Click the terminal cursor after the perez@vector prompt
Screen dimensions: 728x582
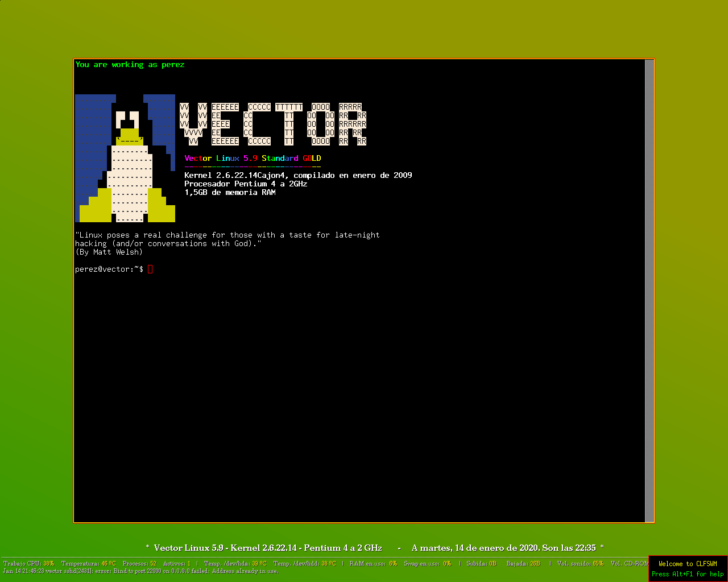pyautogui.click(x=150, y=269)
